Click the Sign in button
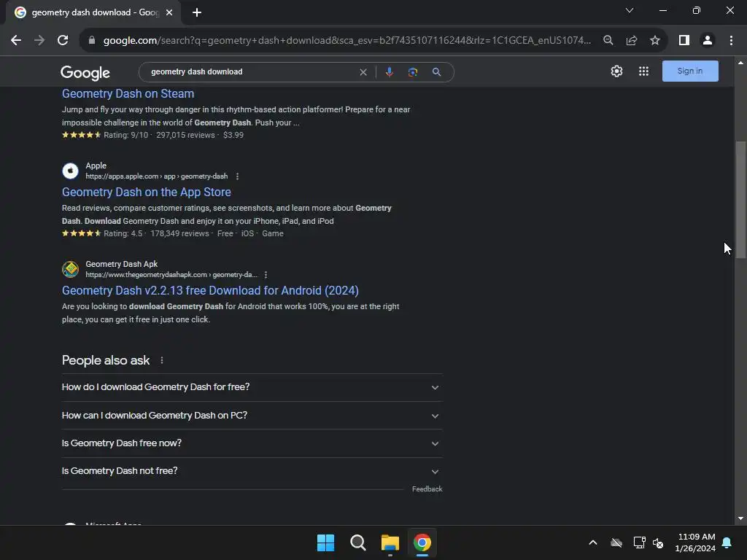The width and height of the screenshot is (747, 560). [690, 71]
